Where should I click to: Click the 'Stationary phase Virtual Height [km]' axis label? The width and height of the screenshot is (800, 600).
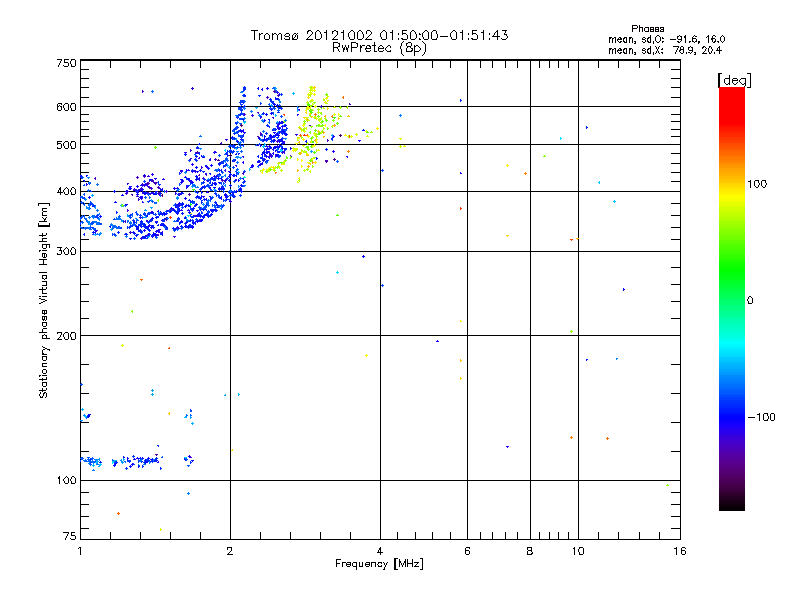click(x=44, y=300)
